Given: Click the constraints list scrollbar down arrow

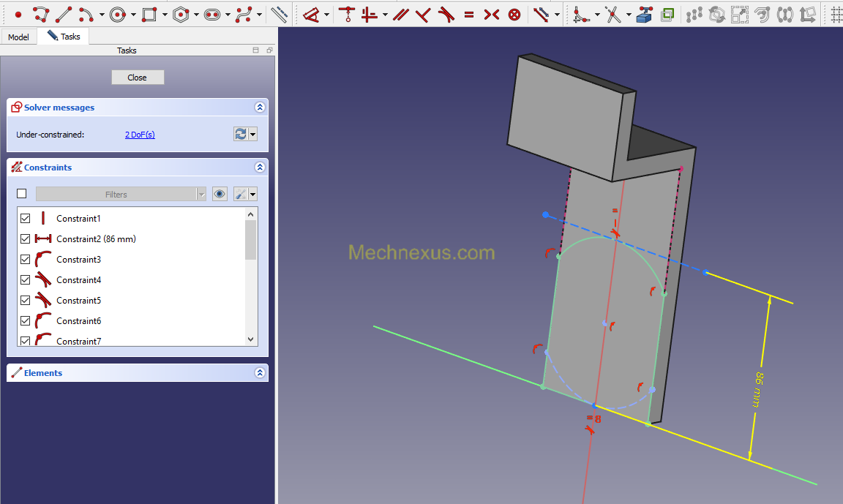Looking at the screenshot, I should click(251, 339).
